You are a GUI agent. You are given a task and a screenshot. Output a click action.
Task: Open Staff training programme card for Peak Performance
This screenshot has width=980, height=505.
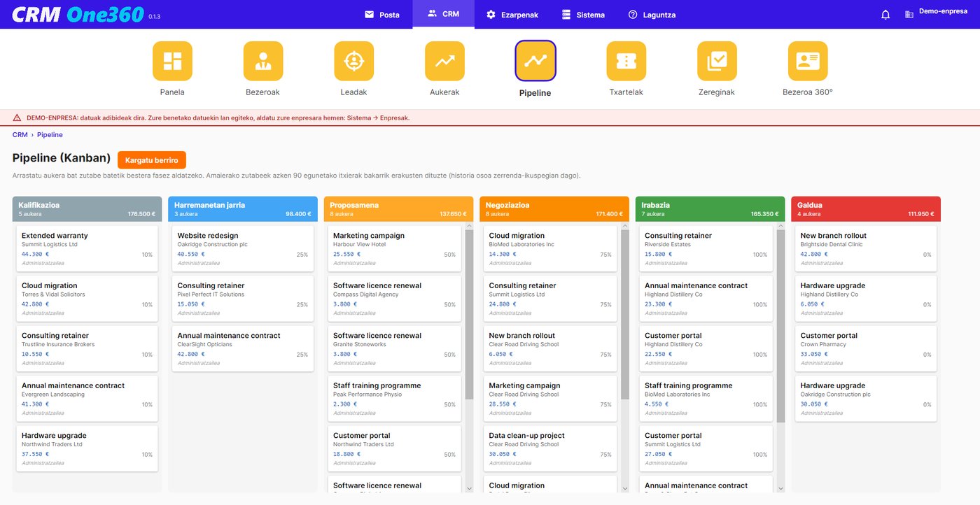click(x=395, y=399)
